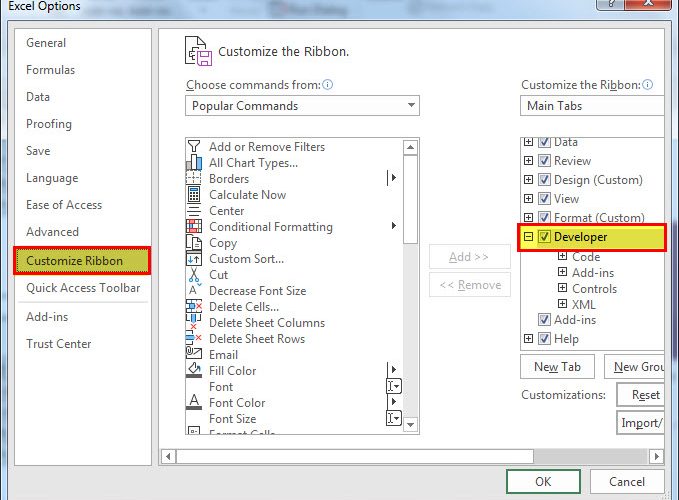Uncheck the View tab checkbox
This screenshot has height=500, width=679.
(x=544, y=199)
